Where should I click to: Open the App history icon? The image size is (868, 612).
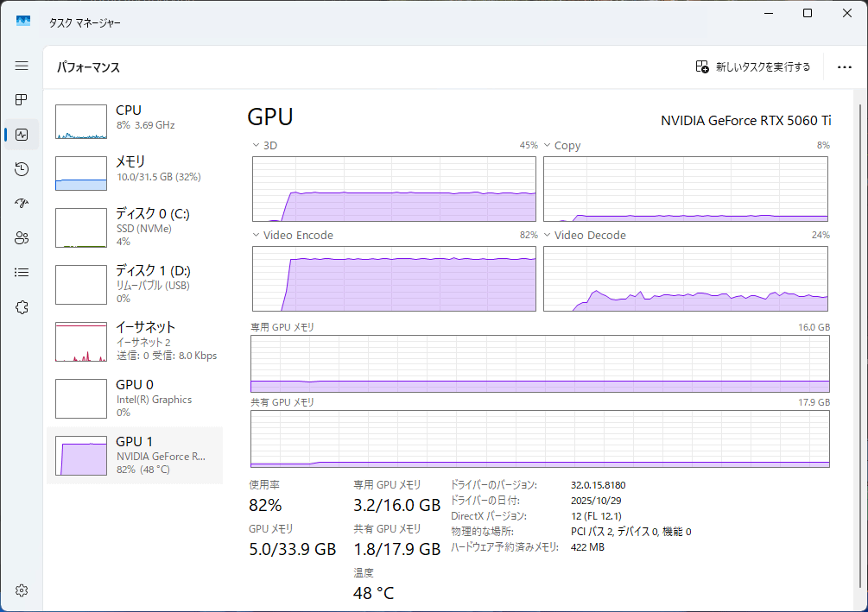point(22,169)
